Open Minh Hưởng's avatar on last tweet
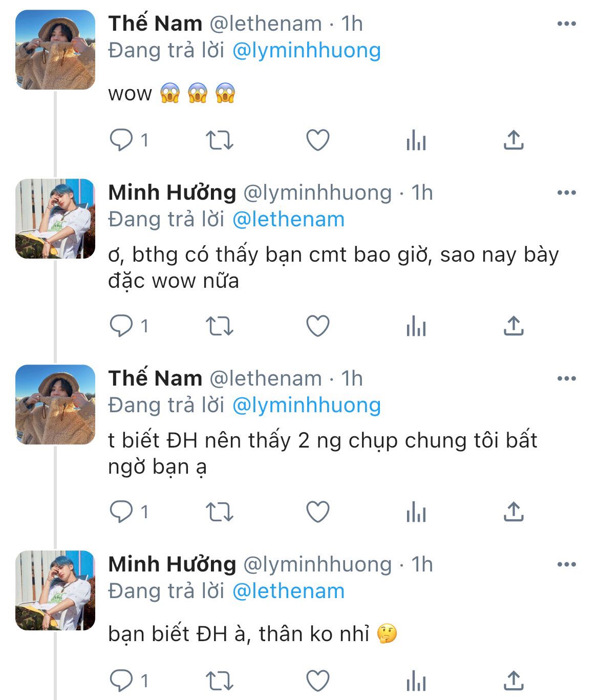The width and height of the screenshot is (599, 700). point(55,590)
